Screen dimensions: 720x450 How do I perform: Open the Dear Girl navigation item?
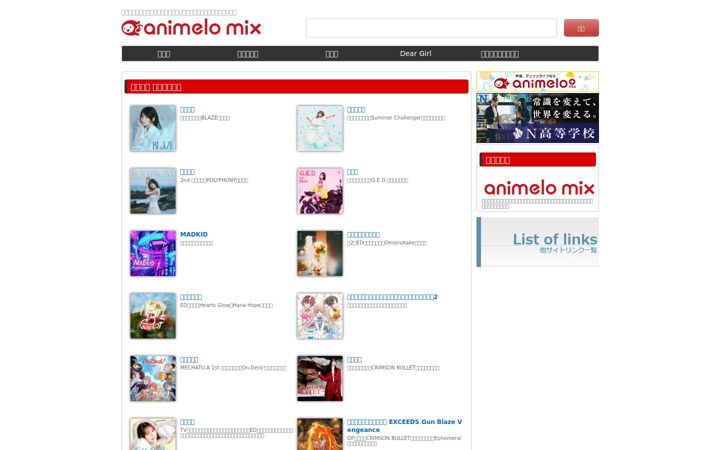click(x=415, y=53)
